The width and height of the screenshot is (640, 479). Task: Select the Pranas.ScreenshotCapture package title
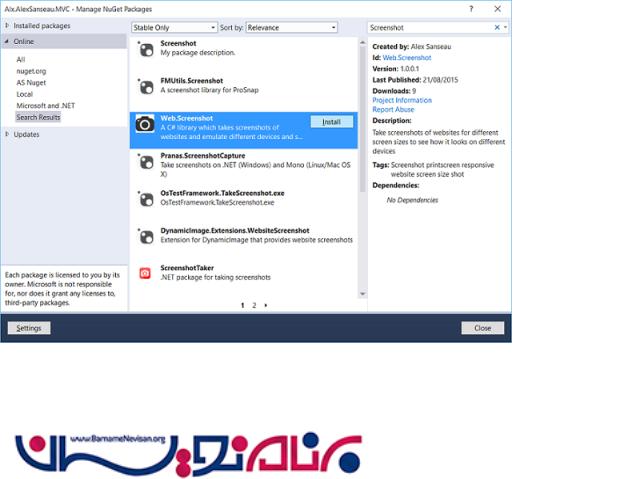pyautogui.click(x=203, y=155)
